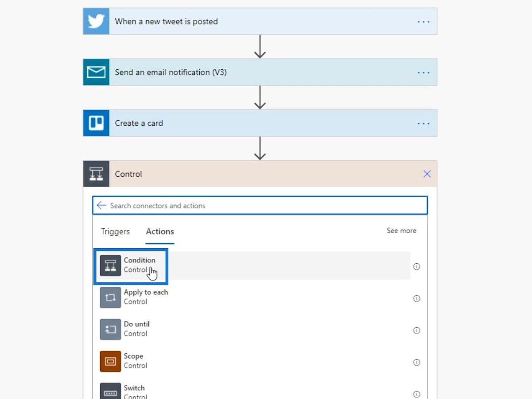Click the Twitter bird icon

[x=96, y=21]
